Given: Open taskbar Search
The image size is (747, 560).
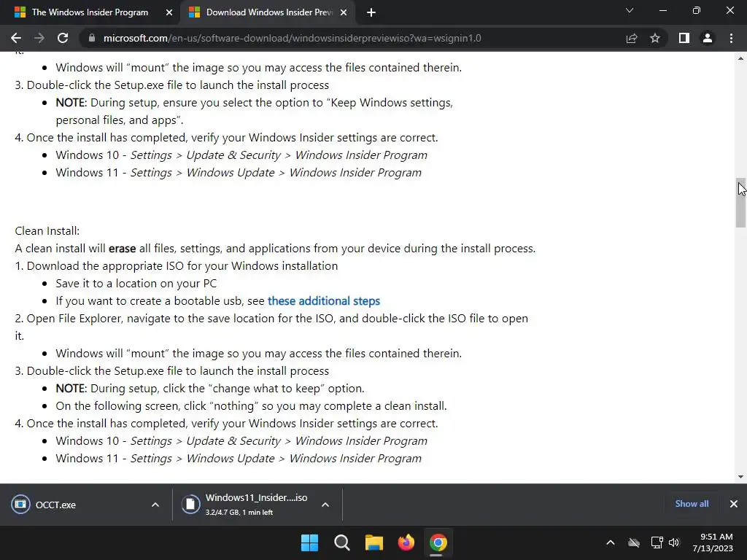Looking at the screenshot, I should (341, 542).
